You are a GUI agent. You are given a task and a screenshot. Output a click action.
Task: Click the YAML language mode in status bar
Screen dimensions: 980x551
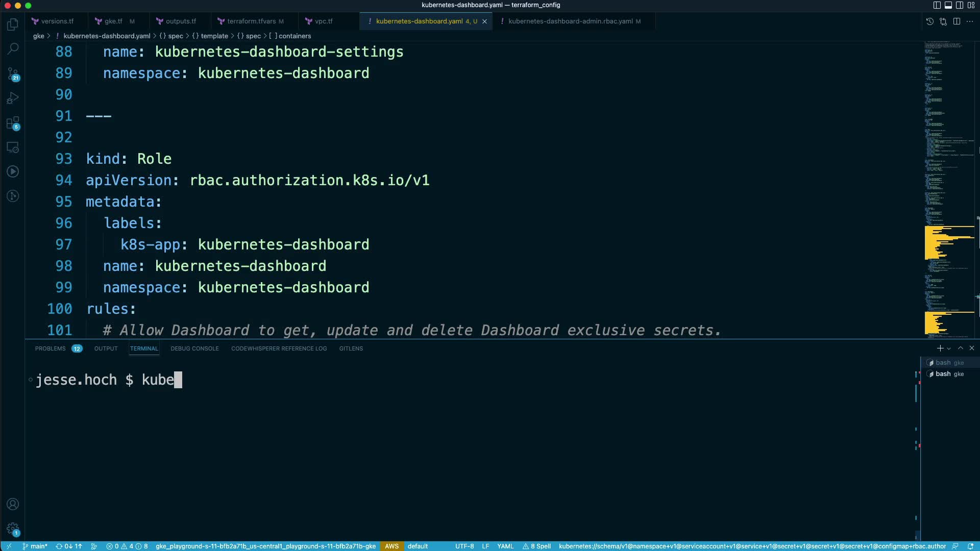tap(505, 546)
